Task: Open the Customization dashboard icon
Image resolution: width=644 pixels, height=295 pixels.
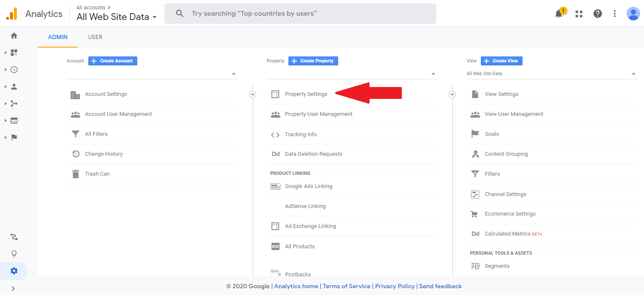Action: [14, 53]
